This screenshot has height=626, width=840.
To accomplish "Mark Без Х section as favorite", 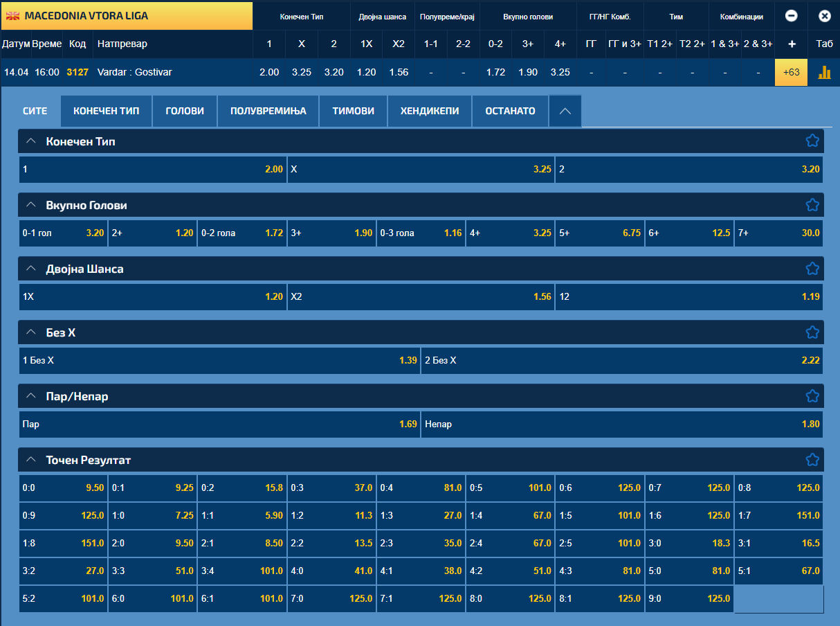I will 812,332.
